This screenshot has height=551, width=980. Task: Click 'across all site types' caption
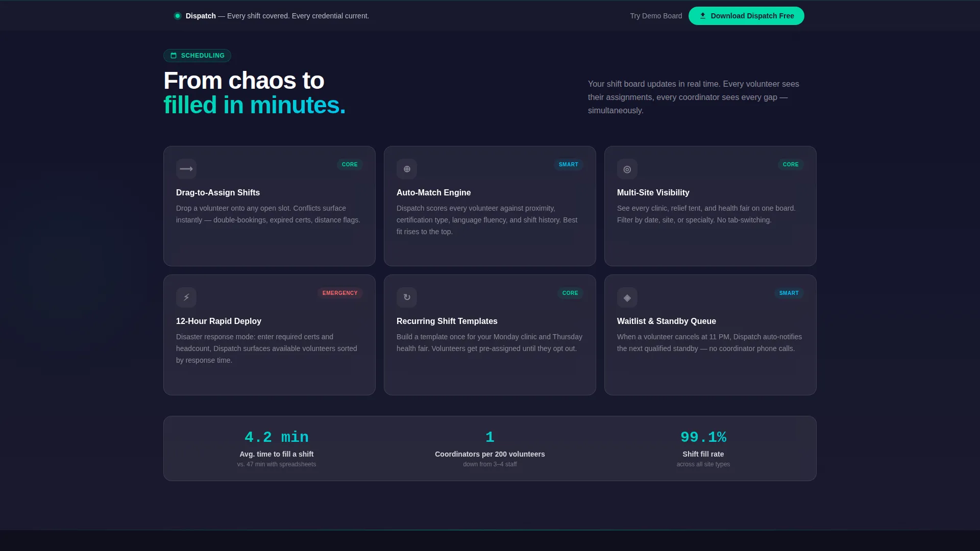click(x=703, y=464)
